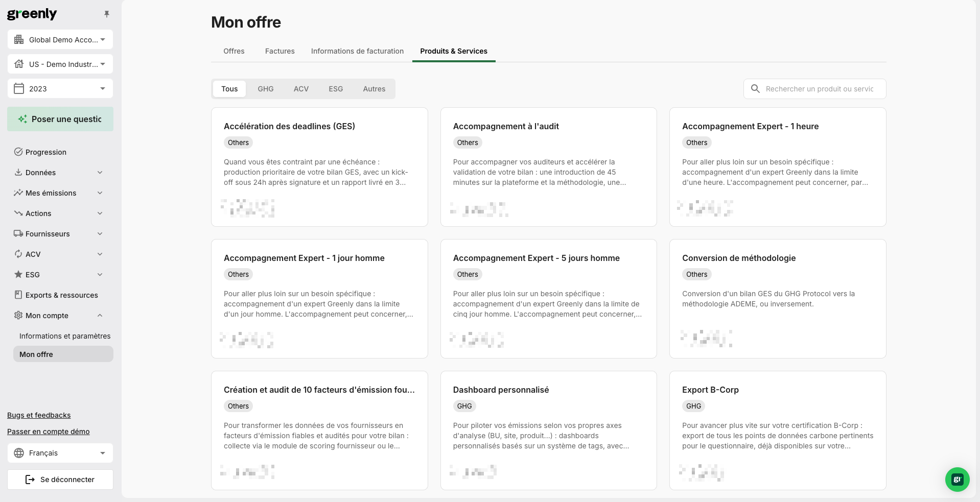Click the calendar icon next to 2023

19,88
